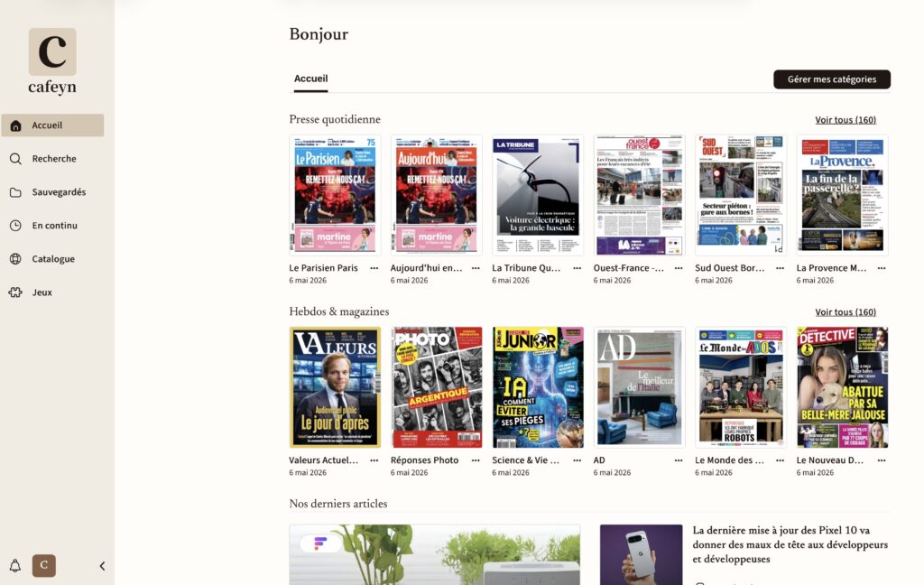Open AD magazine cover
This screenshot has height=585, width=924.
coord(639,387)
